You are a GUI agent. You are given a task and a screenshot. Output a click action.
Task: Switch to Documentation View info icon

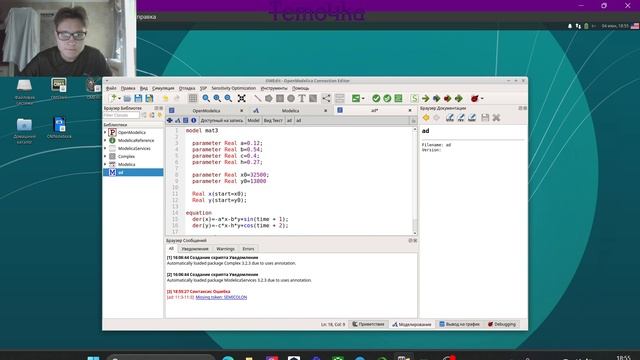(193, 120)
